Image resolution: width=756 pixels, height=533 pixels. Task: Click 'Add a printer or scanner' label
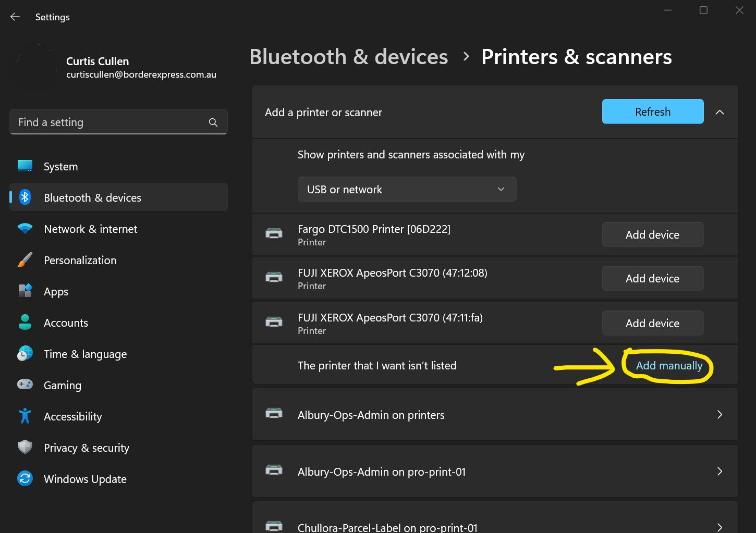pos(323,113)
